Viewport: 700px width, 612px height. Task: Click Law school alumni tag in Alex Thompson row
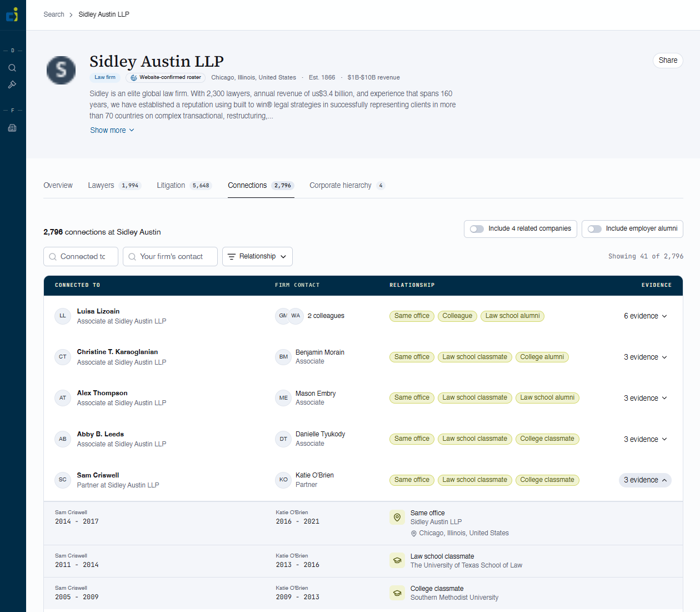tap(547, 398)
